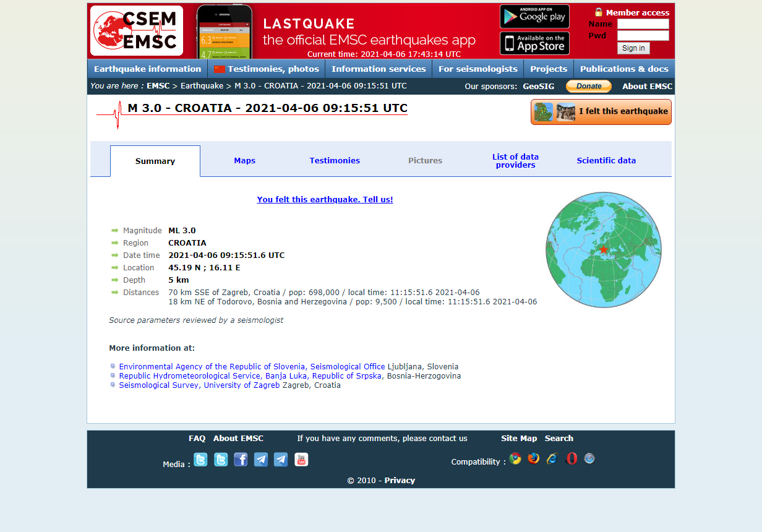
Task: Select the Opera compatibility icon
Action: [571, 458]
